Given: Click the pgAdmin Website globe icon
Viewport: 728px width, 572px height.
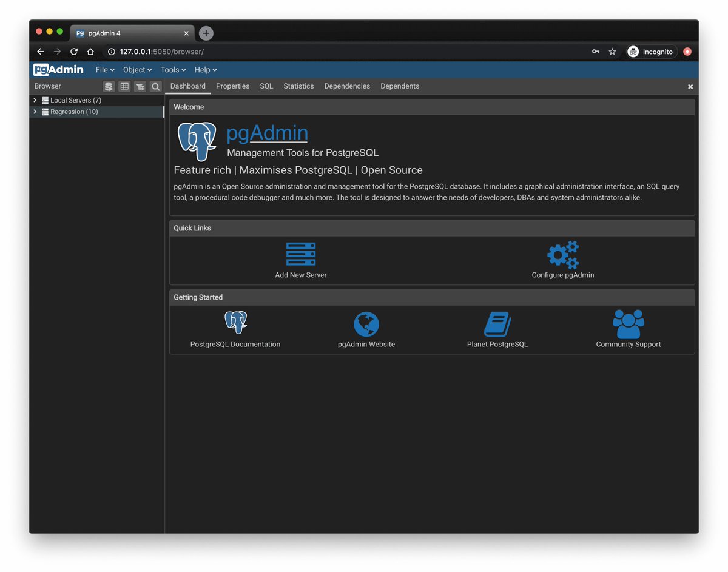Looking at the screenshot, I should 366,325.
